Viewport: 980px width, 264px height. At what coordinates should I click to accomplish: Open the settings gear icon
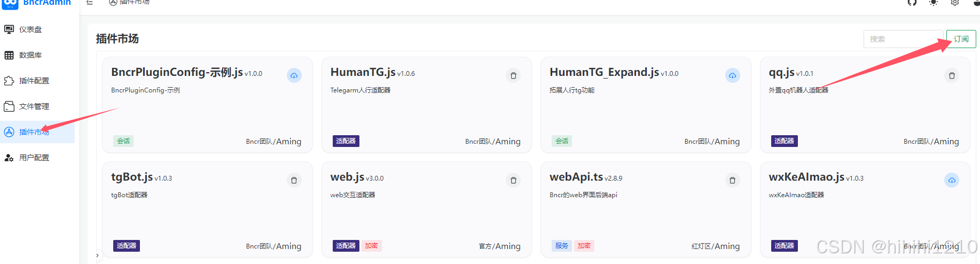coord(955,3)
